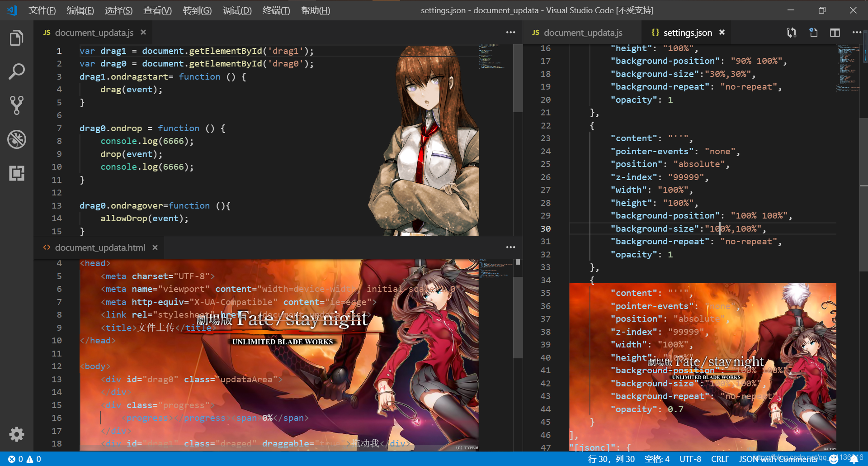The width and height of the screenshot is (868, 466).
Task: Close the document_updata.html tab
Action: (155, 247)
